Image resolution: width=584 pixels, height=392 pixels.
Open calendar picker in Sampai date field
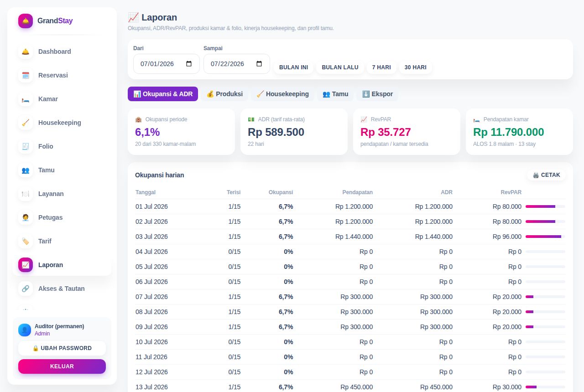point(259,64)
